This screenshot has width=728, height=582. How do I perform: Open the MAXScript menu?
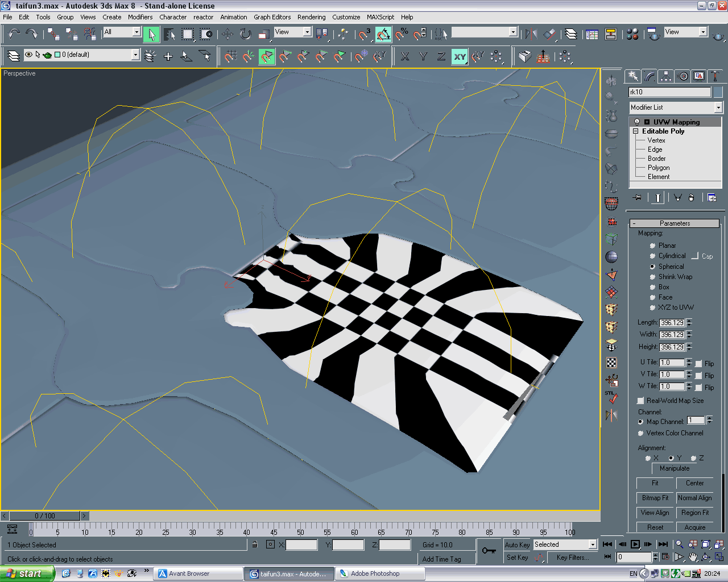point(380,17)
